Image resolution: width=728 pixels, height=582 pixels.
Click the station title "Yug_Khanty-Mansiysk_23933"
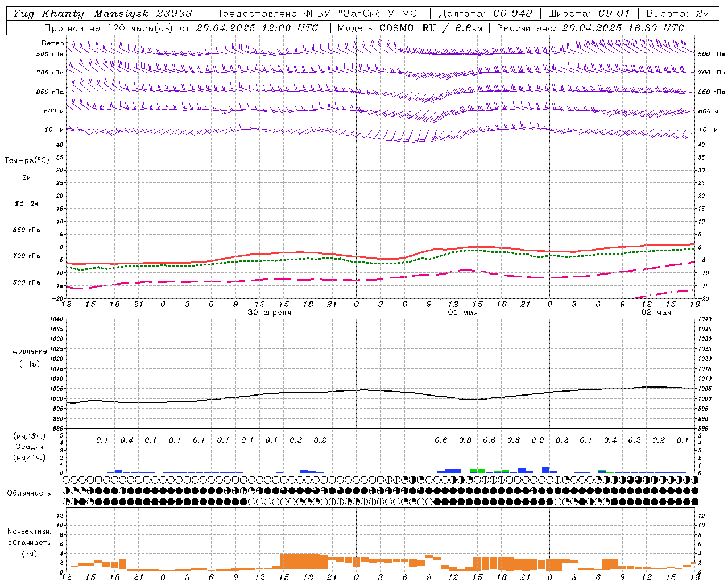click(x=102, y=14)
